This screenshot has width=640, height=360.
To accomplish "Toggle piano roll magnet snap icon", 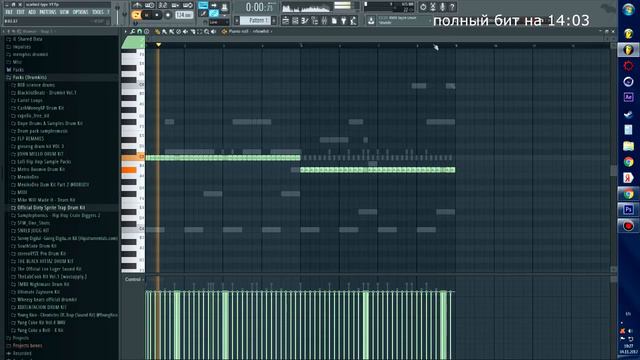I will [x=140, y=31].
